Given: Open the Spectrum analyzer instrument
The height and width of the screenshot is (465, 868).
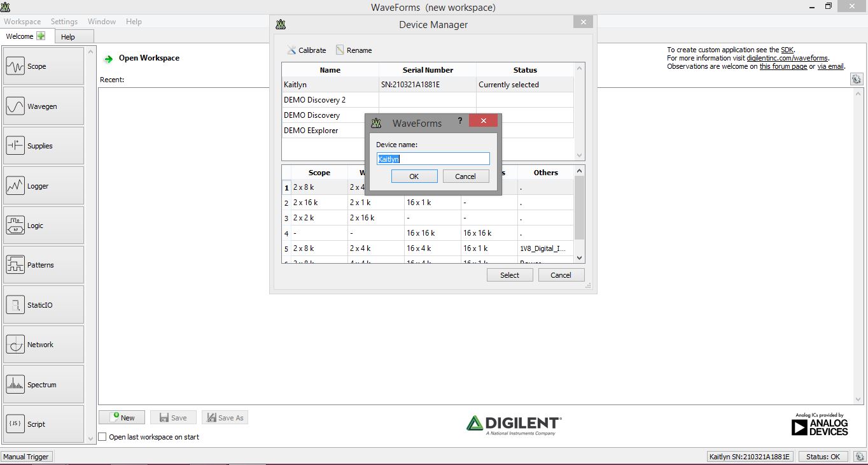Looking at the screenshot, I should [43, 385].
